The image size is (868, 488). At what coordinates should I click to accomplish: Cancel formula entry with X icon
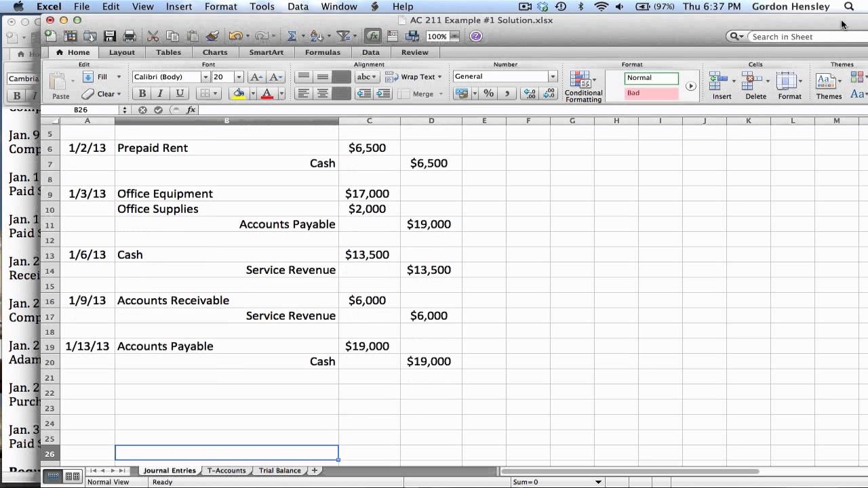[x=142, y=110]
